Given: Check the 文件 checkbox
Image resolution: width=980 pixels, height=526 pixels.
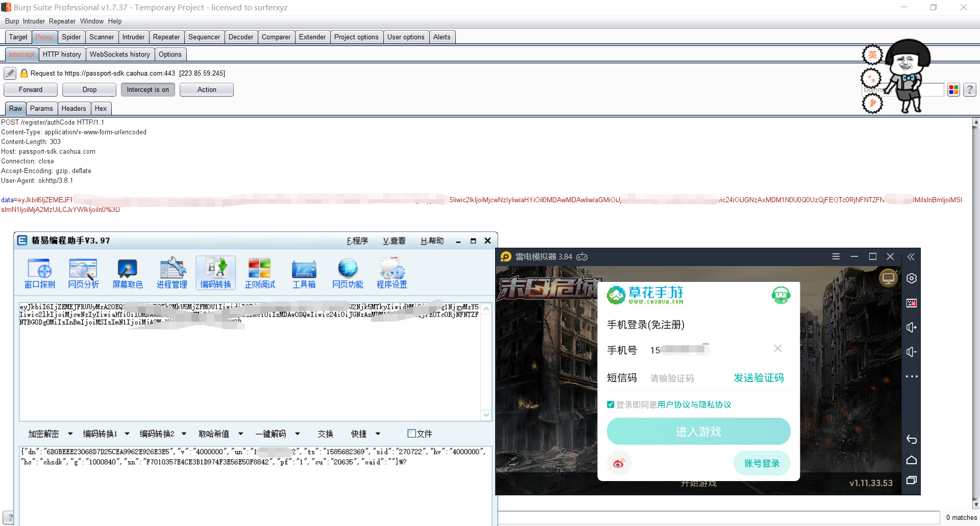Looking at the screenshot, I should click(x=411, y=434).
